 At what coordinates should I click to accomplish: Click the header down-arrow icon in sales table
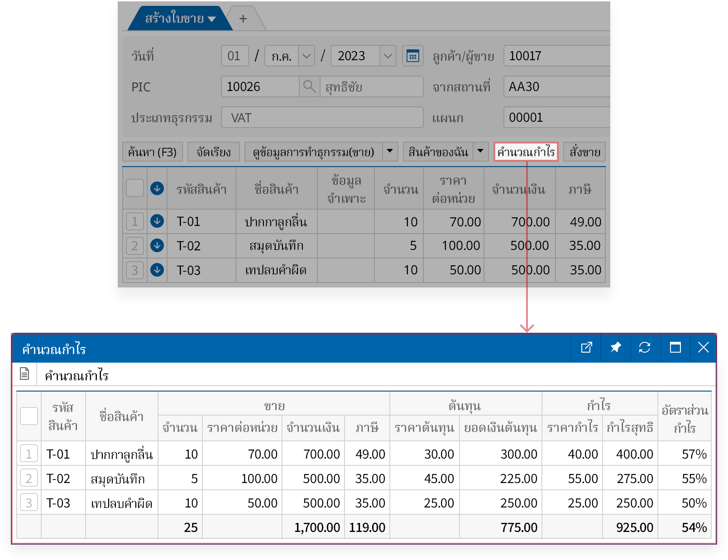click(x=157, y=188)
